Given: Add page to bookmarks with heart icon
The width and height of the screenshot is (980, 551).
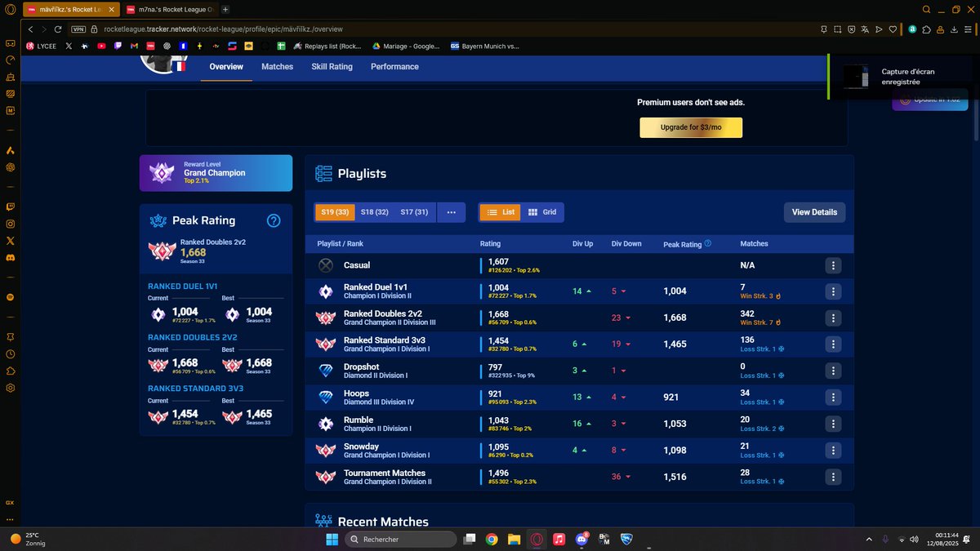Looking at the screenshot, I should (893, 29).
